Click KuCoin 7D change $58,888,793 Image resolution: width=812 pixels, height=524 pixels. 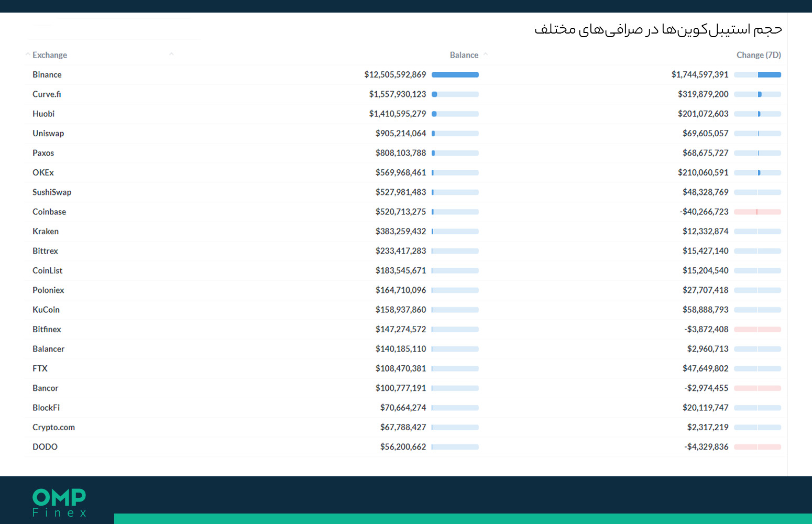point(705,310)
